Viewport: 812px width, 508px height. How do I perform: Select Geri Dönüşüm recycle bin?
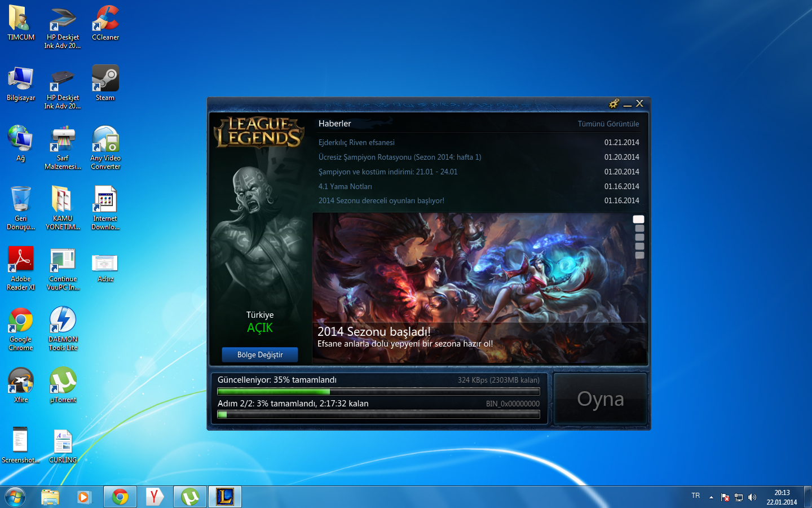21,208
